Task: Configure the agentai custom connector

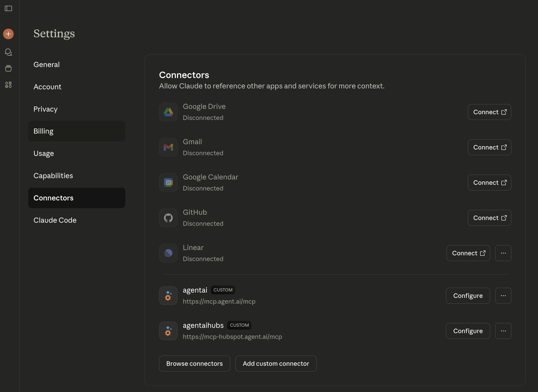Action: coord(468,296)
